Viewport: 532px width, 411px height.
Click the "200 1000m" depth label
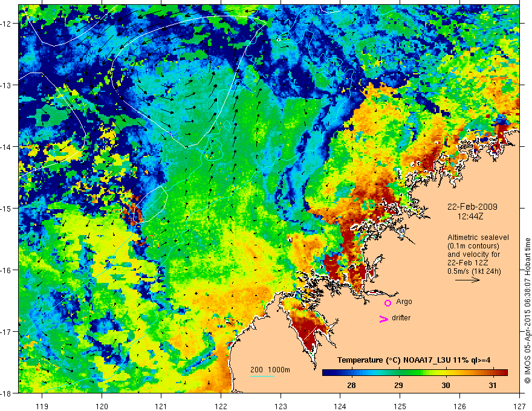[x=270, y=370]
